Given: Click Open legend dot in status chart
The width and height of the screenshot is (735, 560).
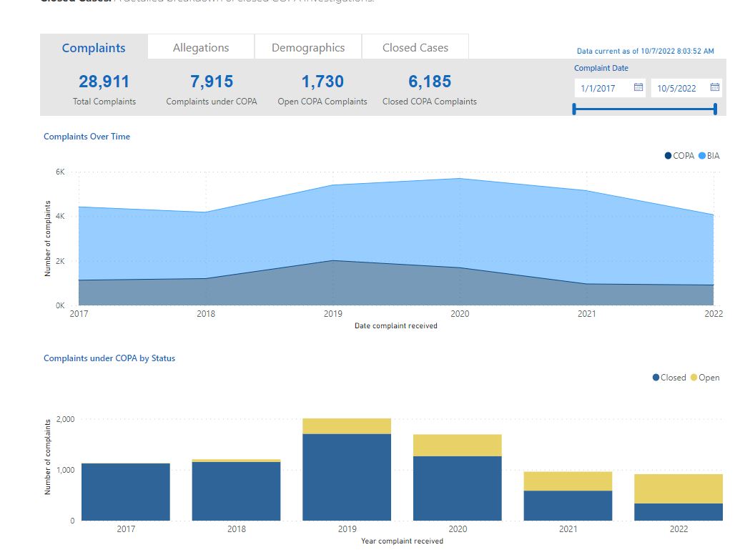Looking at the screenshot, I should pos(694,378).
